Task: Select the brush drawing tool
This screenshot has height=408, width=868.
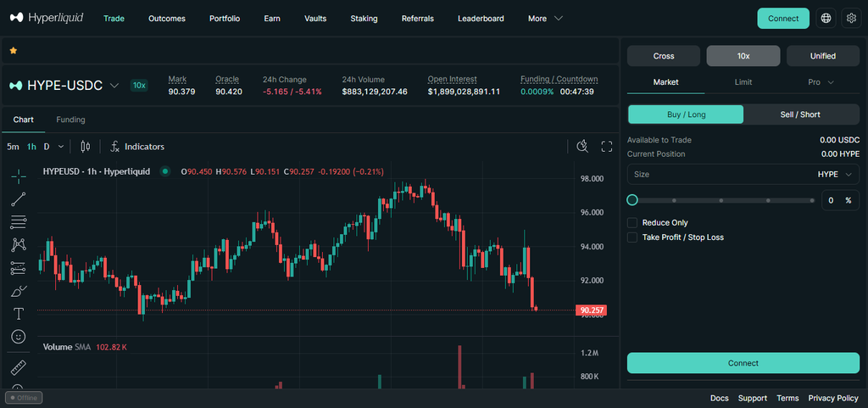Action: click(19, 291)
